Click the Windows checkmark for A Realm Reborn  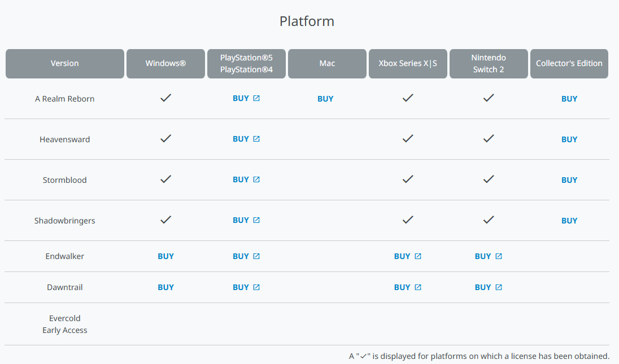click(x=166, y=98)
